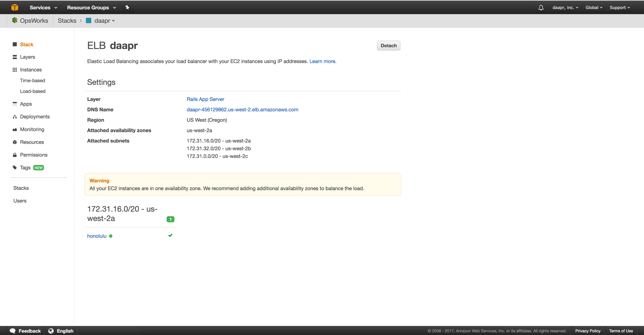Click the Feedback button in footer
The height and width of the screenshot is (335, 644).
[x=26, y=331]
